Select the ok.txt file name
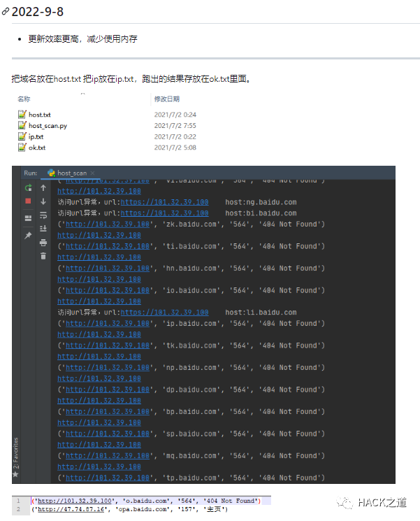 coord(37,148)
